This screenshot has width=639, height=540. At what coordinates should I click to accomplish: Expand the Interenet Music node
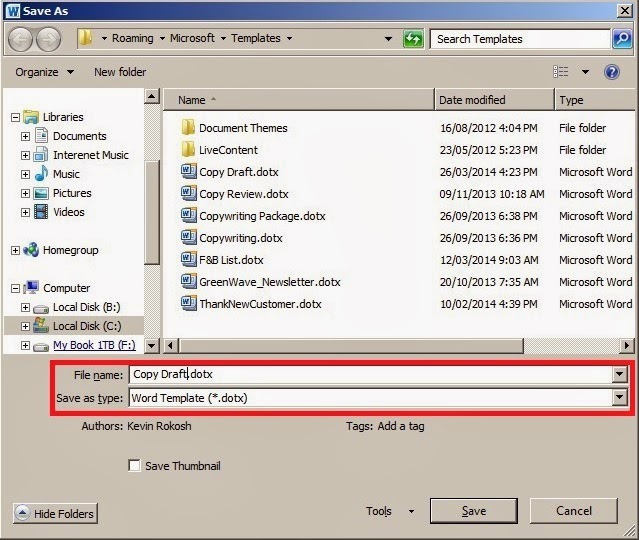click(x=25, y=155)
